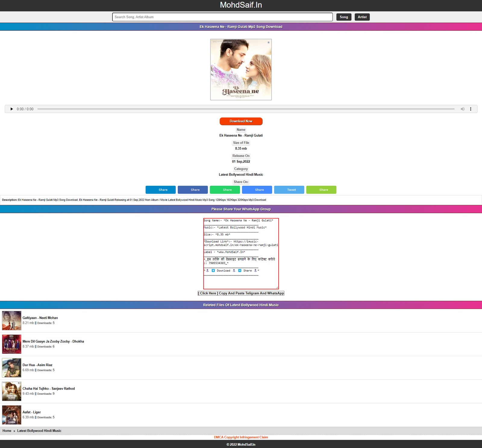The height and width of the screenshot is (448, 482).
Task: Share the song on the leftmost blue network
Action: click(x=161, y=190)
